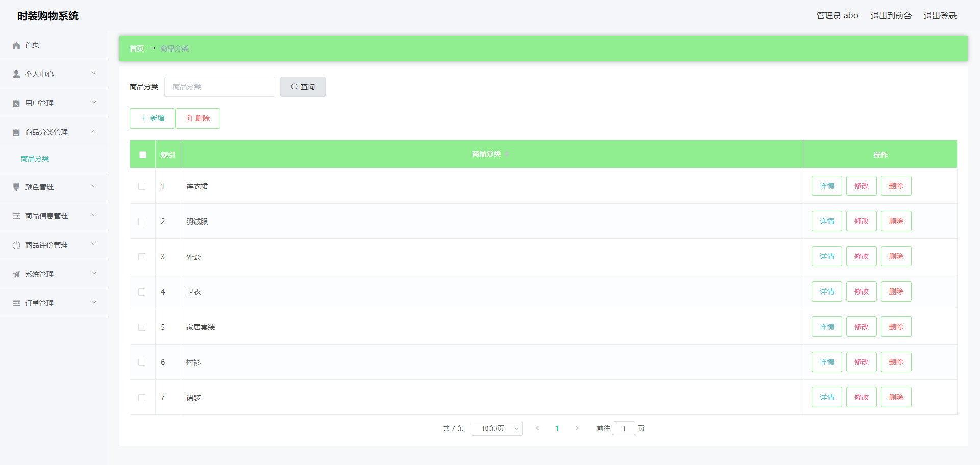Expand the 订单管理 menu chevron
980x465 pixels.
point(94,303)
